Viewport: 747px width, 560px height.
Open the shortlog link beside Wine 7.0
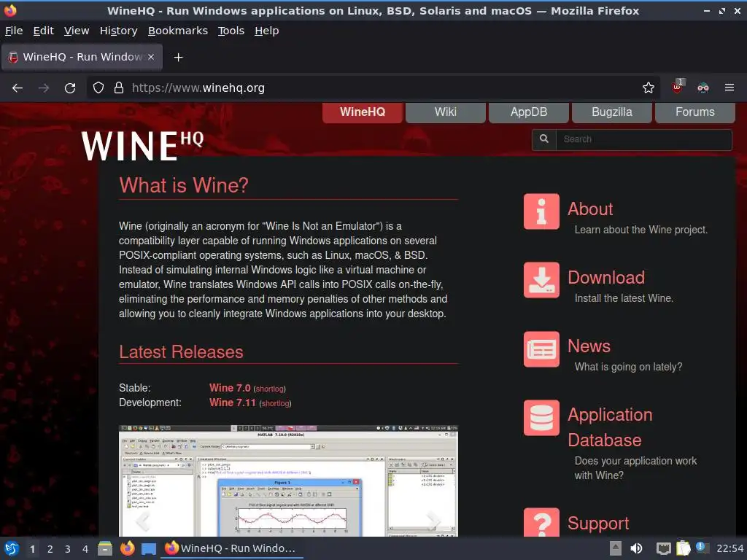(x=270, y=389)
